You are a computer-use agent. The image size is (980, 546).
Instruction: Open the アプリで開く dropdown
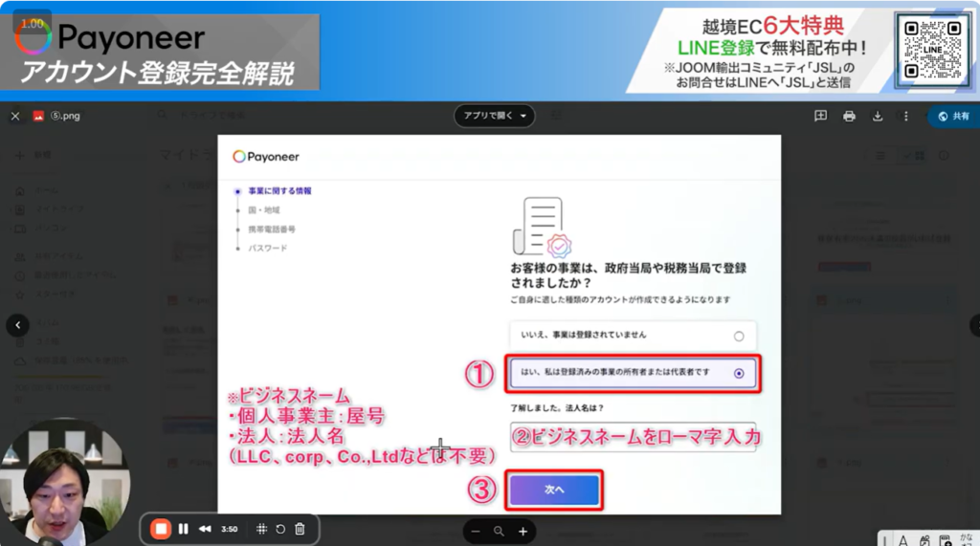click(494, 117)
